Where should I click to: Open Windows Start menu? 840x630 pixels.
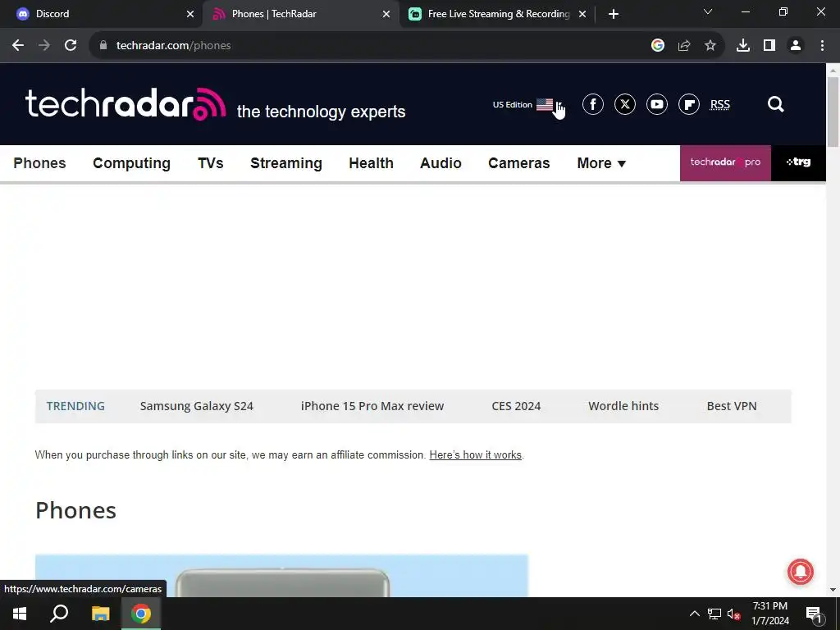click(20, 614)
